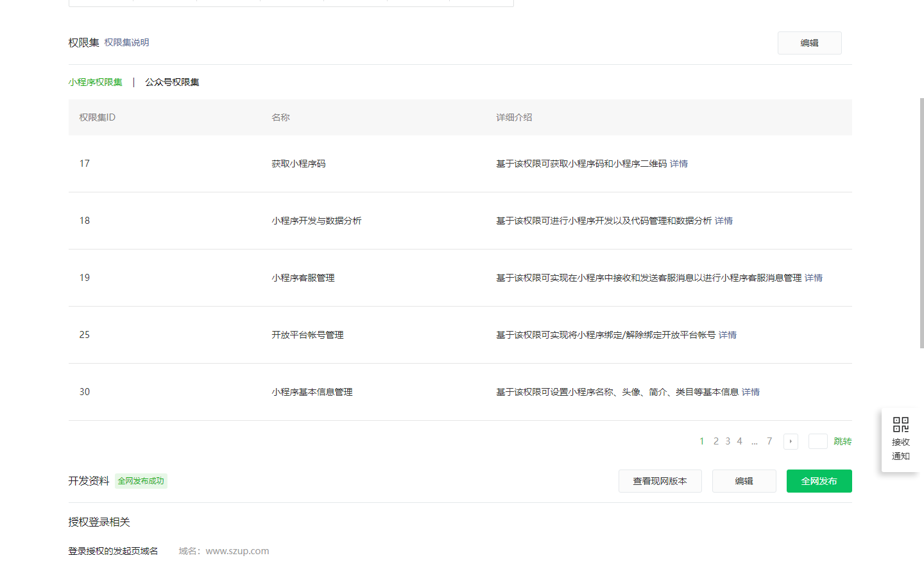Click the 登录授权的发起页域名 label
The width and height of the screenshot is (924, 576).
pyautogui.click(x=113, y=551)
